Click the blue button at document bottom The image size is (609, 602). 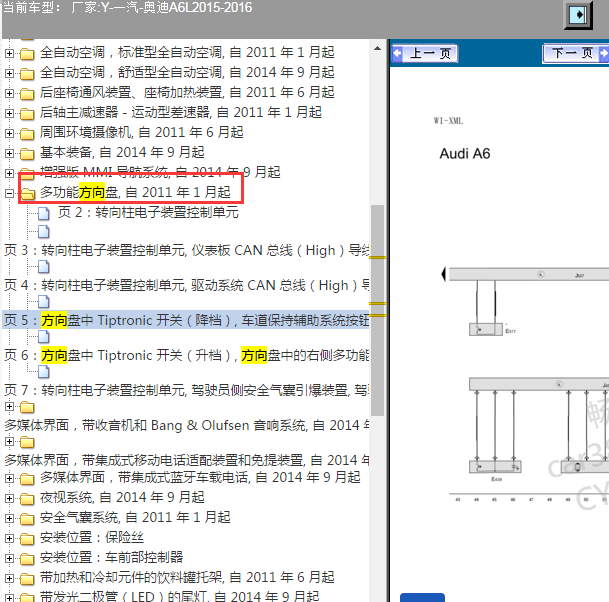pyautogui.click(x=422, y=597)
